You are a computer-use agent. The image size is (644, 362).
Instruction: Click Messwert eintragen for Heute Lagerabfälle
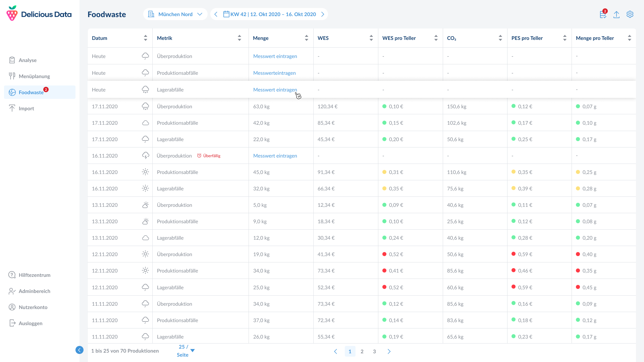[x=275, y=89]
